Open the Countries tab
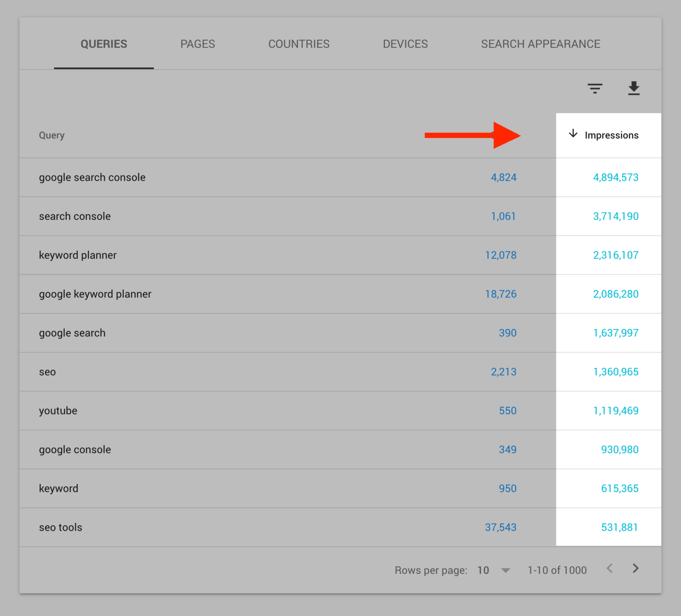This screenshot has width=681, height=616. click(x=299, y=44)
